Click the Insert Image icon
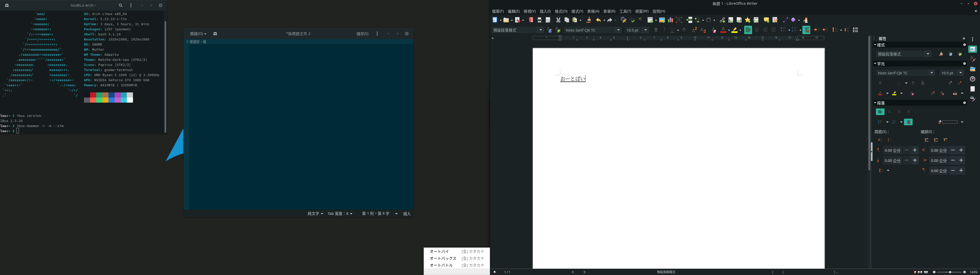980x275 pixels. (662, 20)
